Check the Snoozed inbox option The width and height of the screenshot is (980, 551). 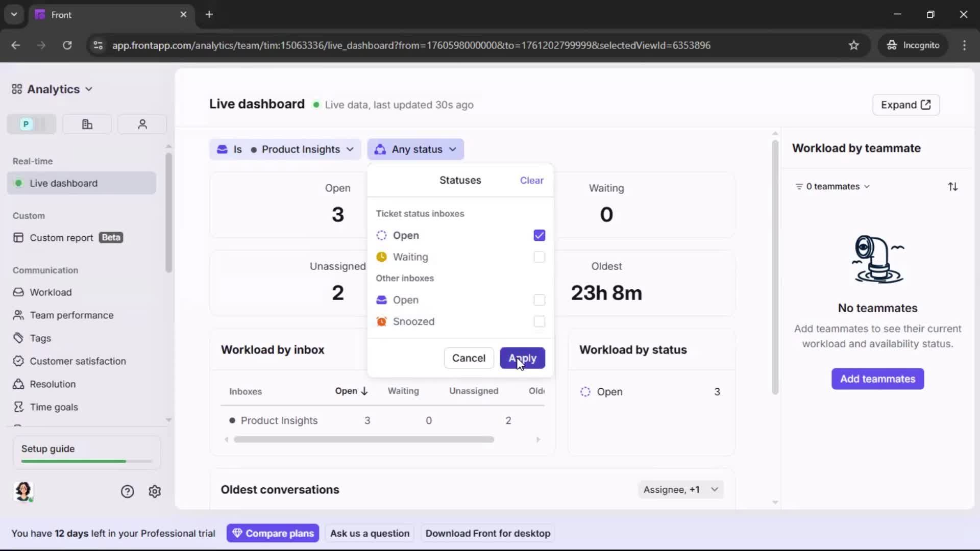click(x=539, y=321)
